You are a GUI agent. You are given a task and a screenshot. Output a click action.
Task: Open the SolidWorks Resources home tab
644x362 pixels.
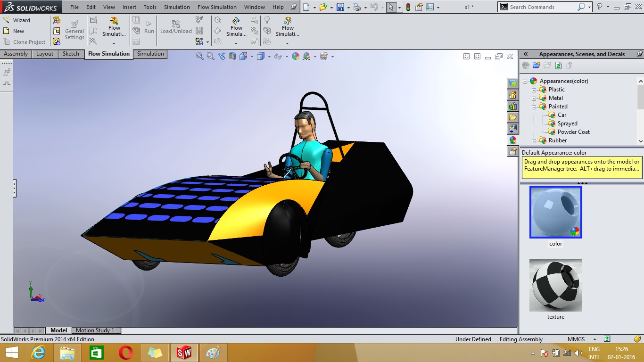tap(512, 95)
